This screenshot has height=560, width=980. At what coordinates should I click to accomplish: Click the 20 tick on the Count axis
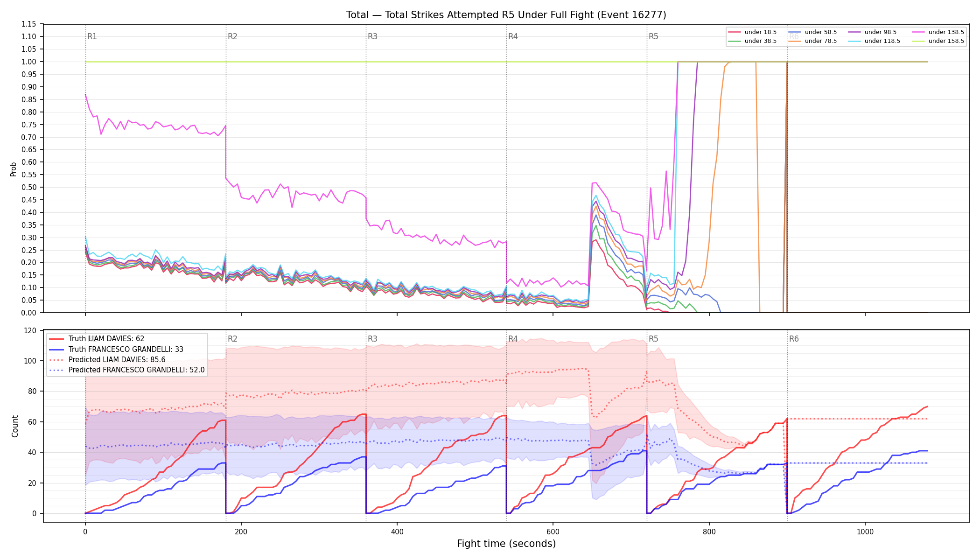pos(33,483)
